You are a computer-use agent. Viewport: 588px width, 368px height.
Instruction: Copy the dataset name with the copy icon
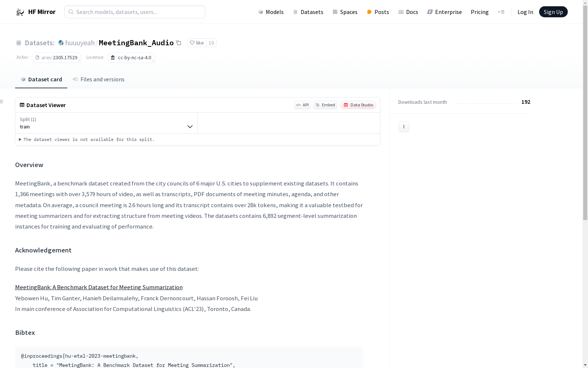(179, 43)
